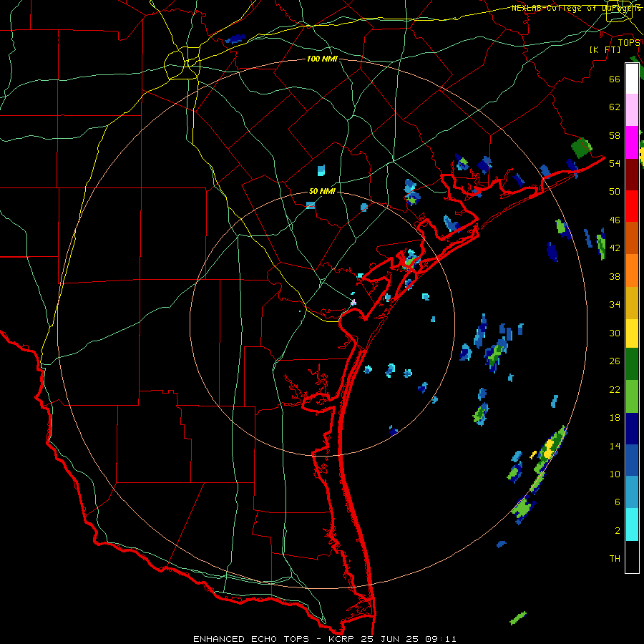Click the cyan swatch at legend bottom
This screenshot has width=644, height=644.
(632, 525)
